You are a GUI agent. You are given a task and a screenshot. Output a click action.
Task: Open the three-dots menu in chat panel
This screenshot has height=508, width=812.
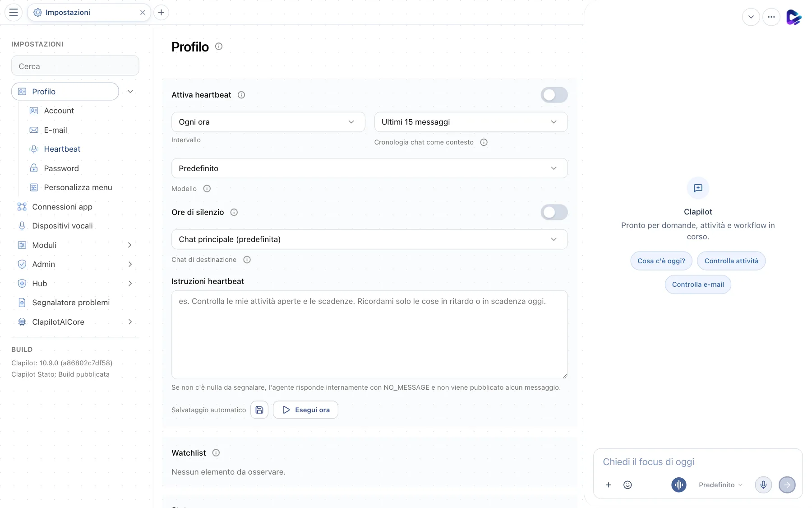[x=771, y=17]
